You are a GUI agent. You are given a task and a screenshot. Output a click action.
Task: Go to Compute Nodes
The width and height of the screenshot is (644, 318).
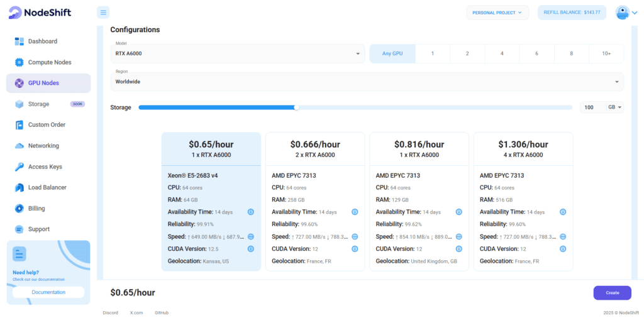pos(48,62)
